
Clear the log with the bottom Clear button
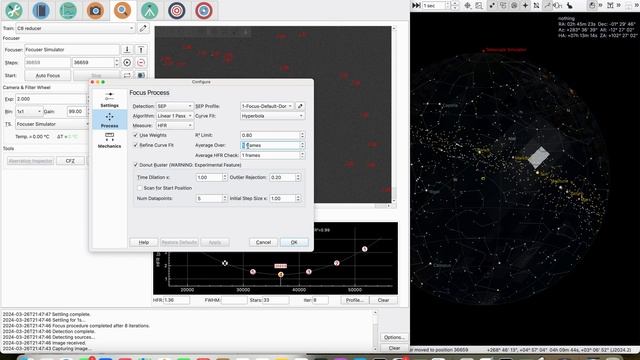pos(394,348)
